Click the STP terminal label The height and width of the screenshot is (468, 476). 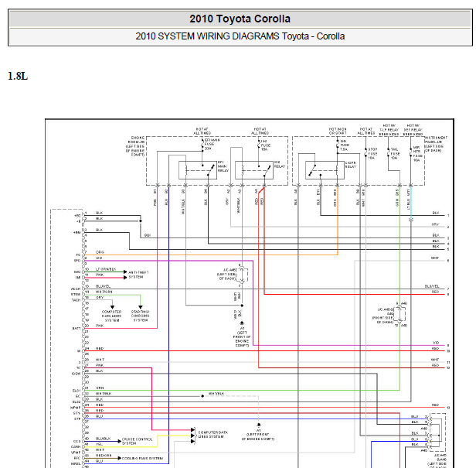(x=77, y=419)
